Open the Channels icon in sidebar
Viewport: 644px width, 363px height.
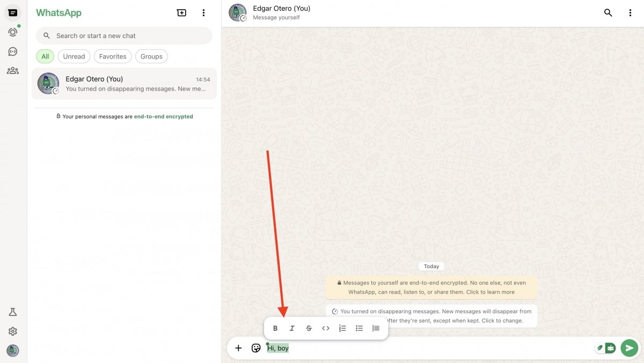tap(13, 51)
